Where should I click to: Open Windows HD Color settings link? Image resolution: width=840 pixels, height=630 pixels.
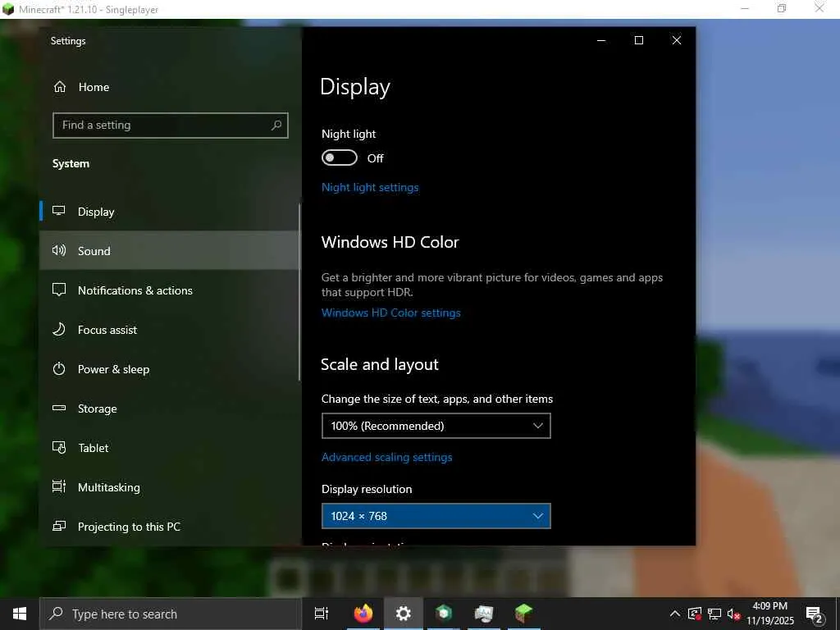(391, 313)
